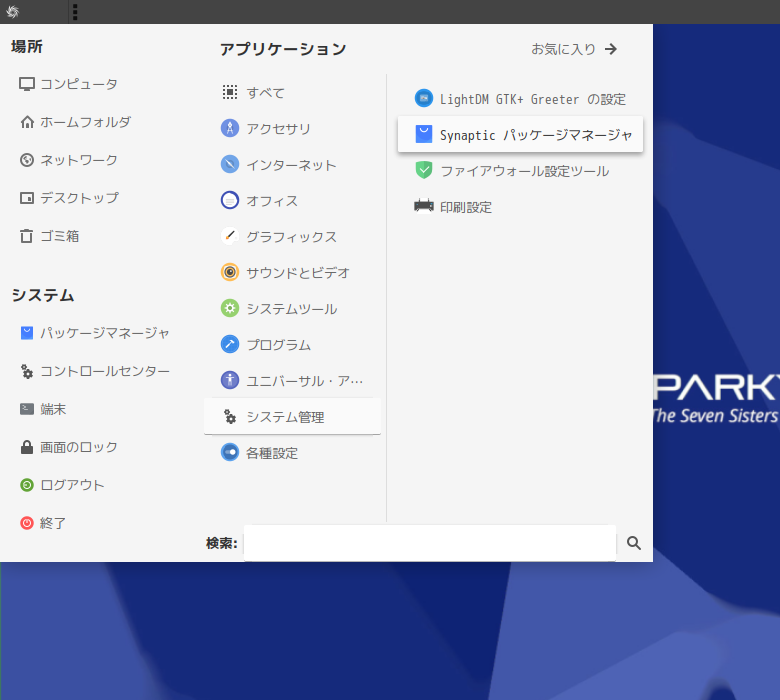Open ネットワーク label
The width and height of the screenshot is (780, 700).
pos(79,160)
